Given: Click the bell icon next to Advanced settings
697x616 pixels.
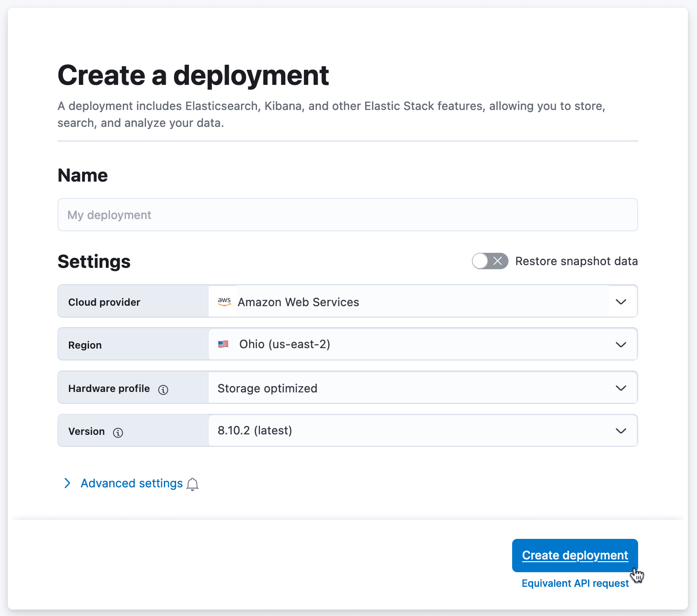Looking at the screenshot, I should [x=193, y=484].
